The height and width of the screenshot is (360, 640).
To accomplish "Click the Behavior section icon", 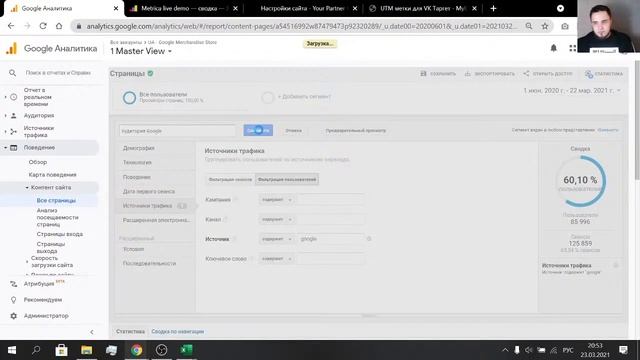I will [13, 147].
